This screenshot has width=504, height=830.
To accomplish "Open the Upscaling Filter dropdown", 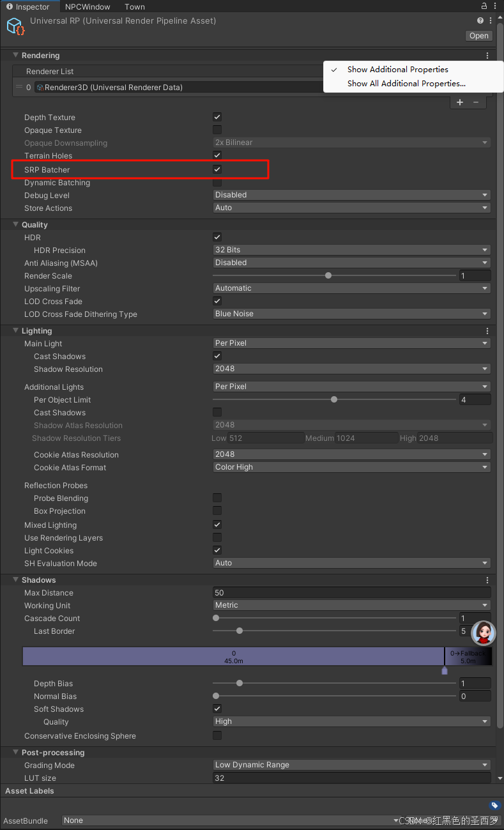I will coord(352,288).
